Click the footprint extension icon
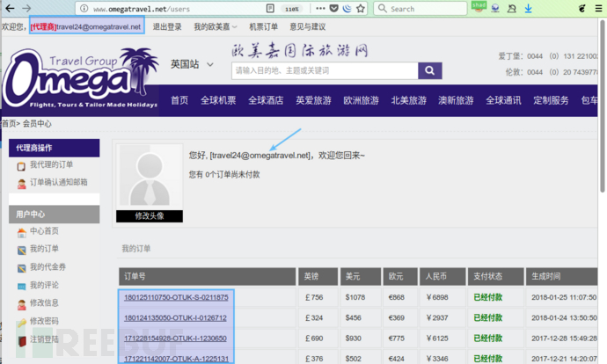 (581, 9)
